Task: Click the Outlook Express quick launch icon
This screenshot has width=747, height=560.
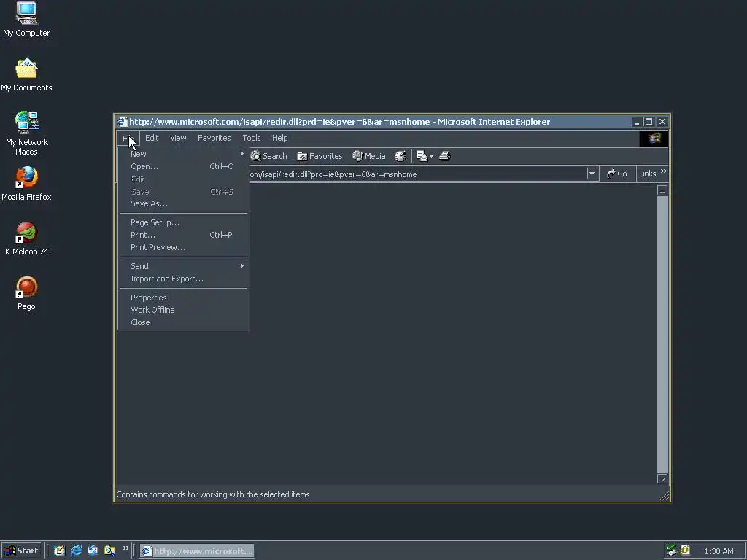Action: point(93,551)
